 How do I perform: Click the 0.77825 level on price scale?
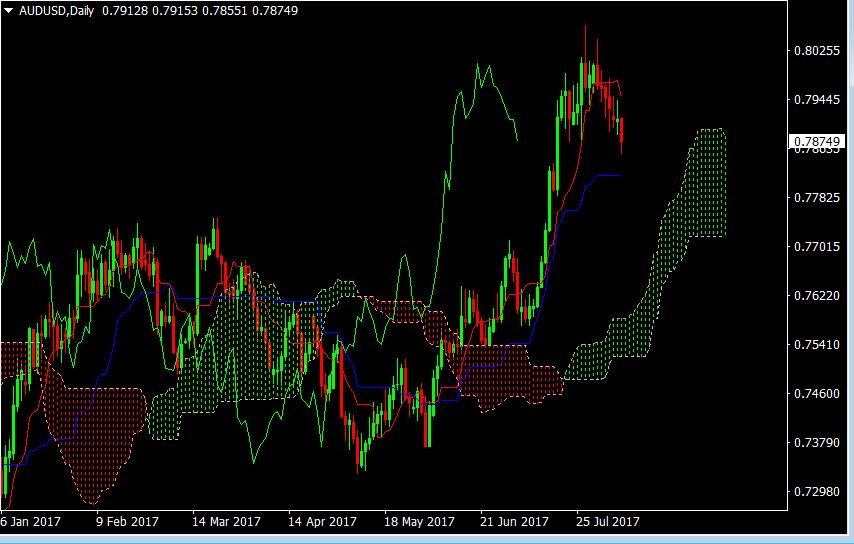(x=816, y=198)
